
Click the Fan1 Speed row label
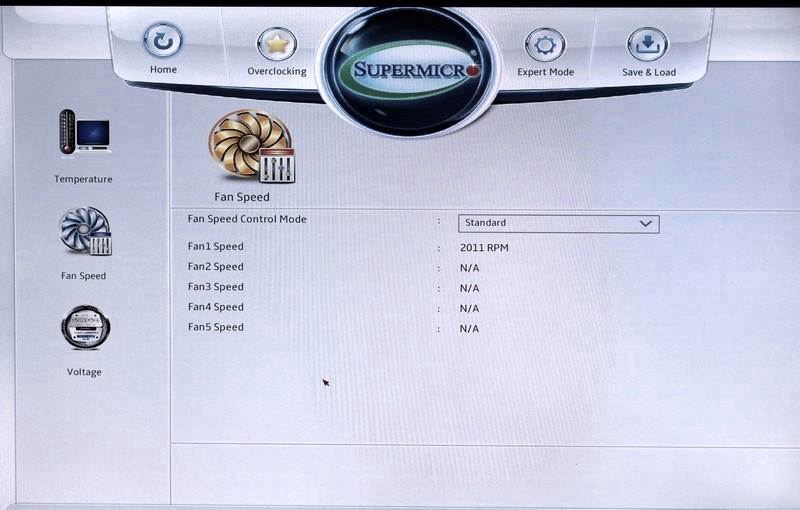(215, 246)
